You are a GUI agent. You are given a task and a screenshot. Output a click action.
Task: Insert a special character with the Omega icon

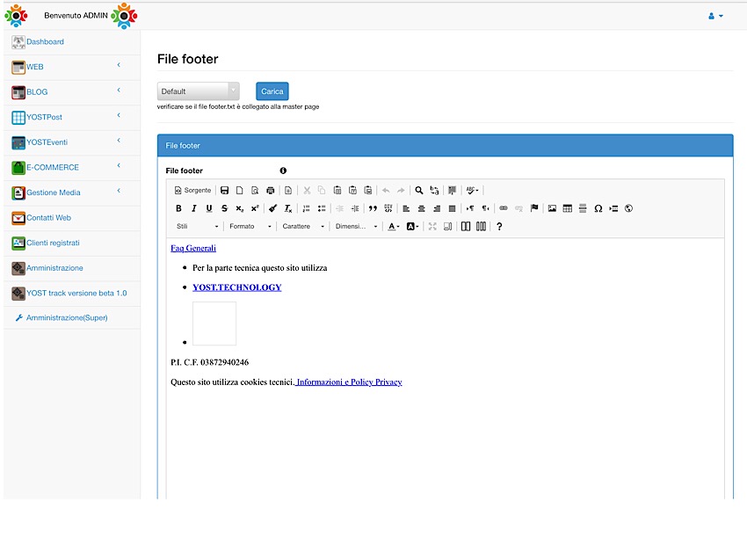point(598,208)
